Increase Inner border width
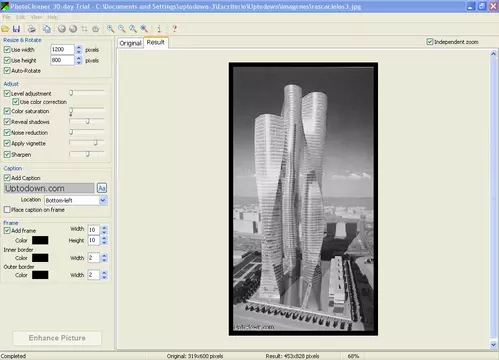Image resolution: width=499 pixels, height=360 pixels. click(104, 256)
